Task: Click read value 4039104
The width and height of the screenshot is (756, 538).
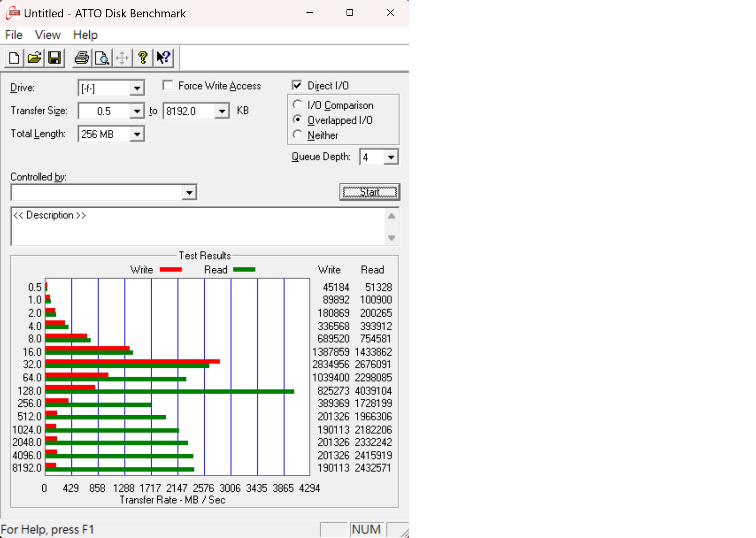Action: pyautogui.click(x=373, y=391)
